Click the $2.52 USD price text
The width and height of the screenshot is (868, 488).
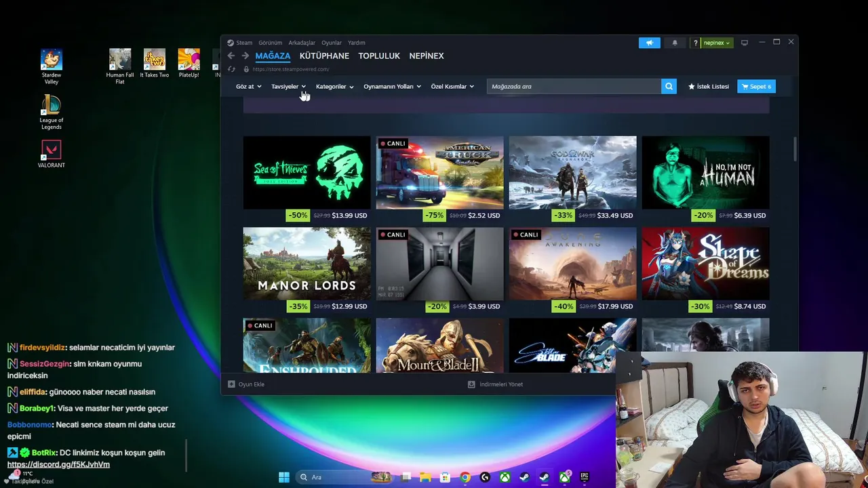click(x=484, y=216)
